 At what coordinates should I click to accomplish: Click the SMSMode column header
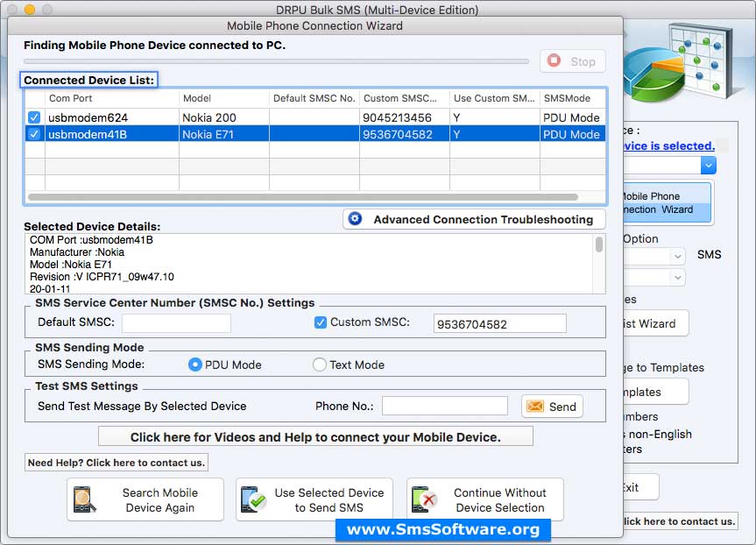[x=573, y=98]
